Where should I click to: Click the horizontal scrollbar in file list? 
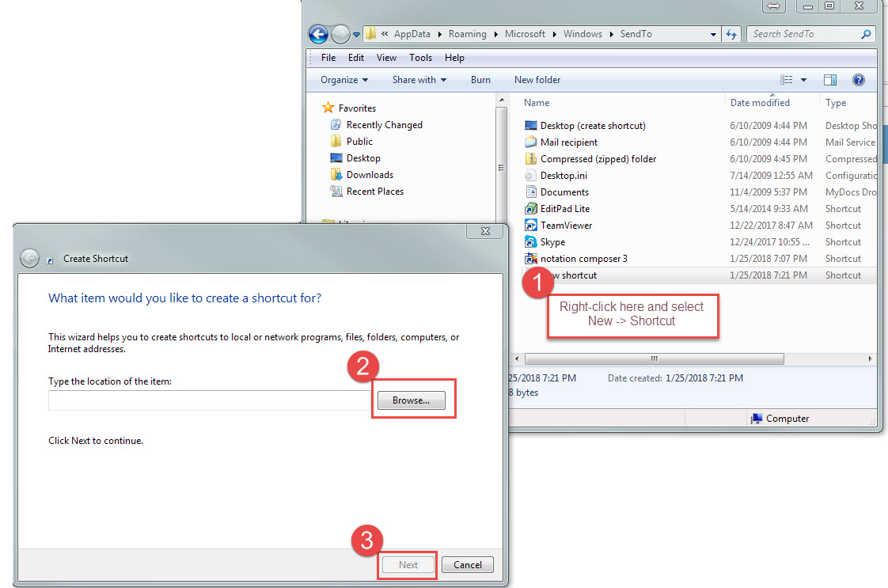tap(655, 358)
